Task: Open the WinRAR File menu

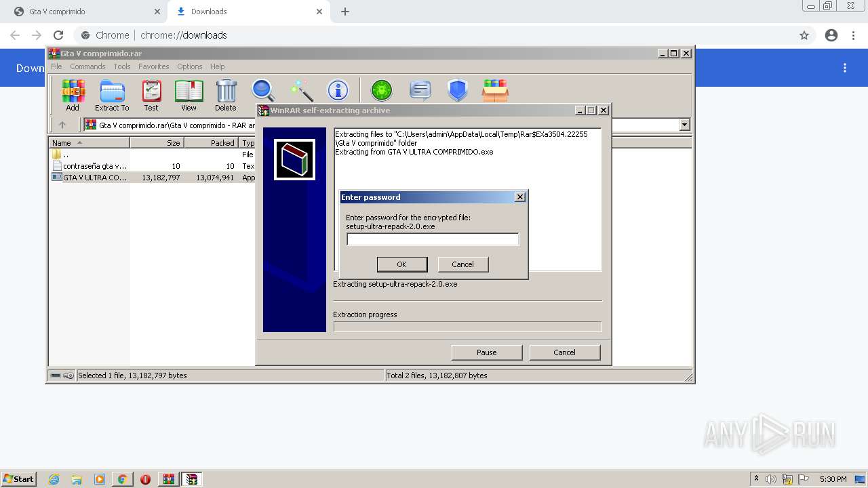Action: click(56, 66)
